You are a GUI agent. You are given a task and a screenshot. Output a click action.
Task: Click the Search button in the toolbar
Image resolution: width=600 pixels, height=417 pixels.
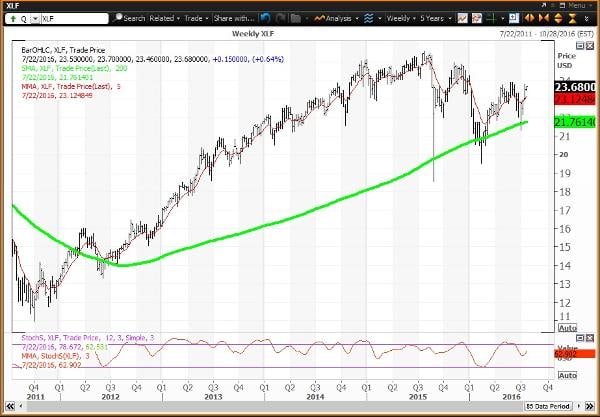[x=129, y=18]
